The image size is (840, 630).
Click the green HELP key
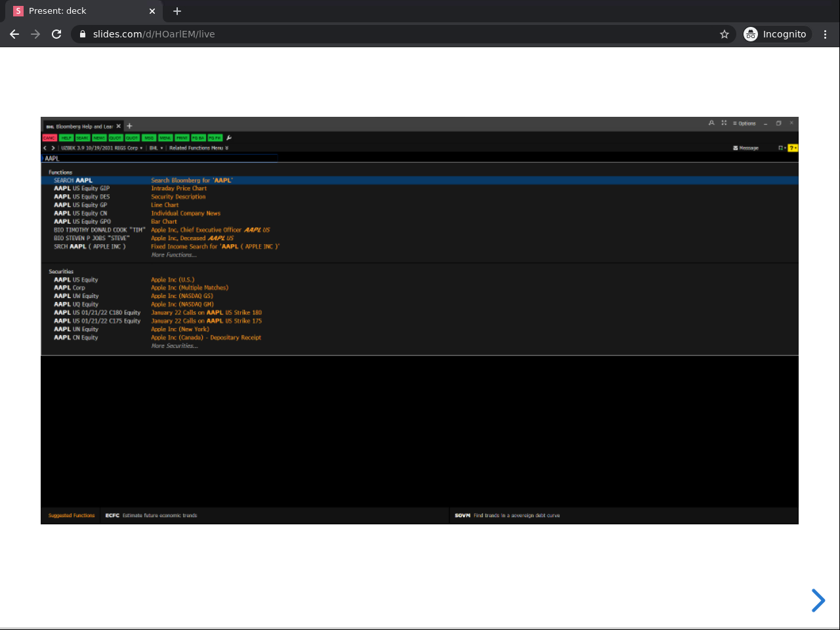[66, 138]
